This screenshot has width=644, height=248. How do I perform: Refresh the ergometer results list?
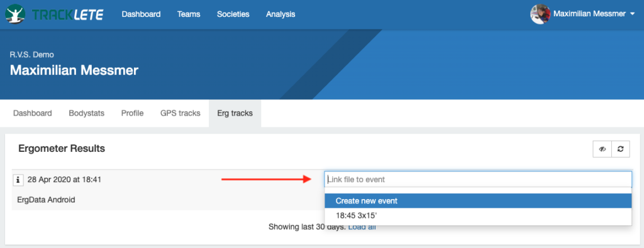tap(621, 149)
